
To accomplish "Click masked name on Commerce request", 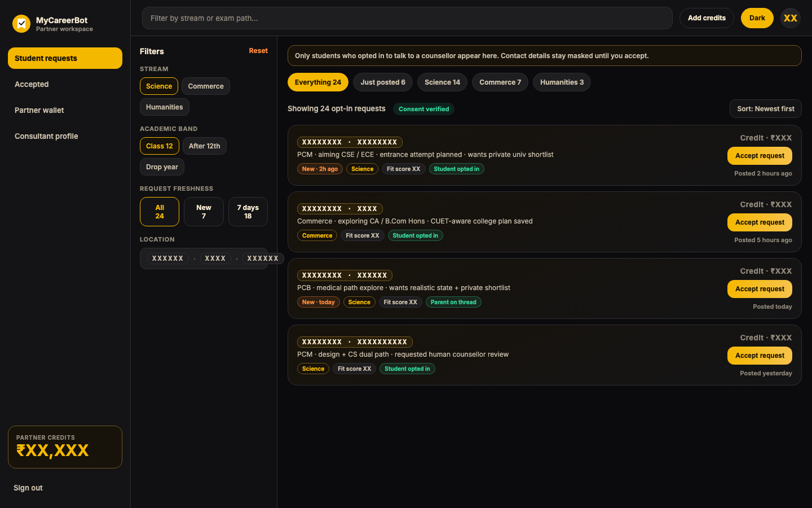I will (340, 209).
